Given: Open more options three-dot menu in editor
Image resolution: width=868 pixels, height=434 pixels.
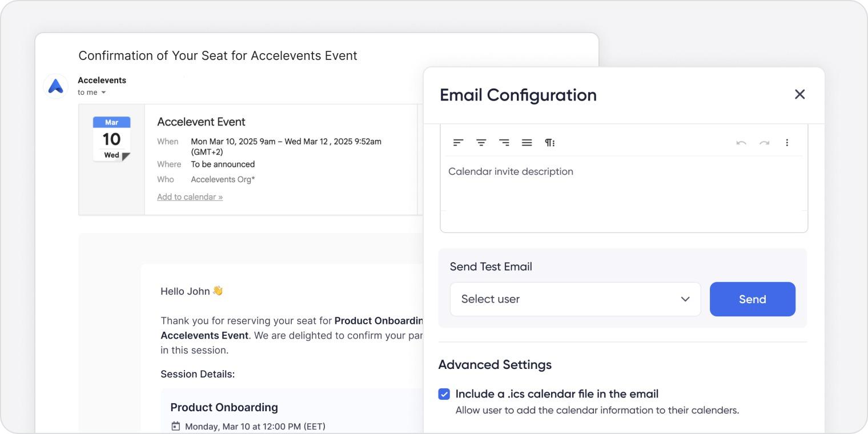Looking at the screenshot, I should (x=787, y=143).
